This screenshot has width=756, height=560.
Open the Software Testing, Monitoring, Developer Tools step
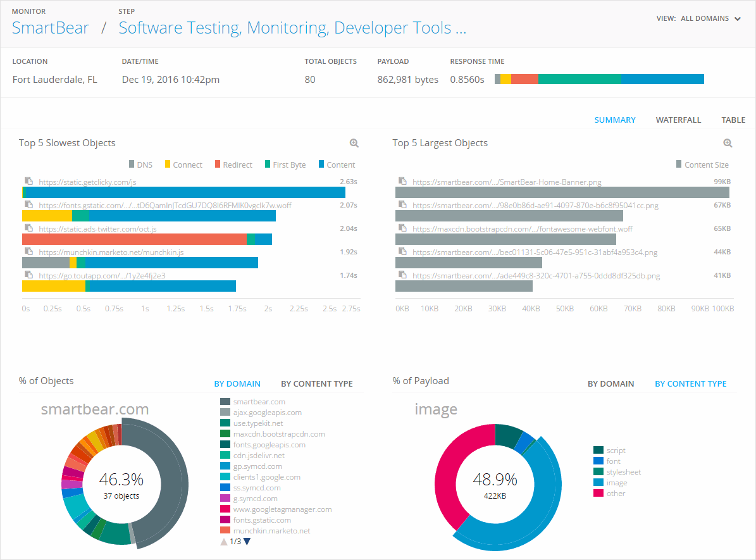(293, 28)
